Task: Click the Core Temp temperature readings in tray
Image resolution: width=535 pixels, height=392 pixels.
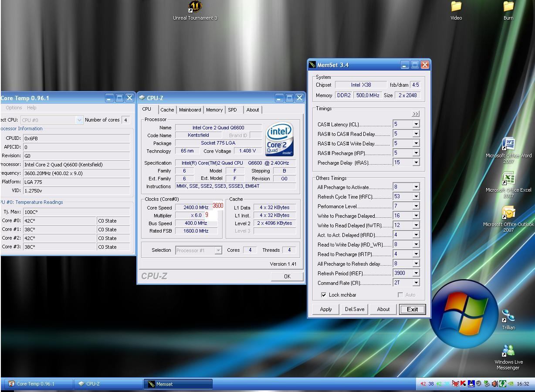Action: 434,384
